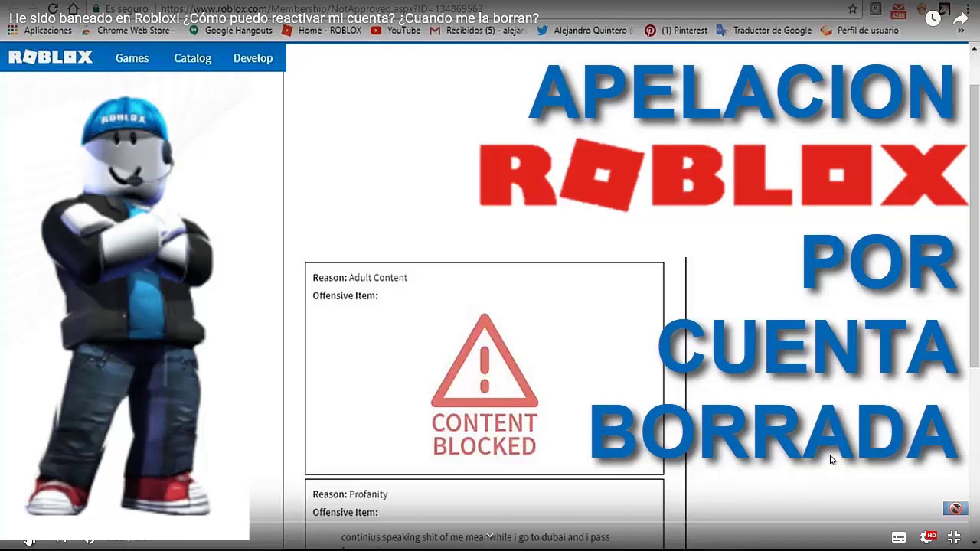980x551 pixels.
Task: Click the browser address bar URL
Action: [322, 9]
